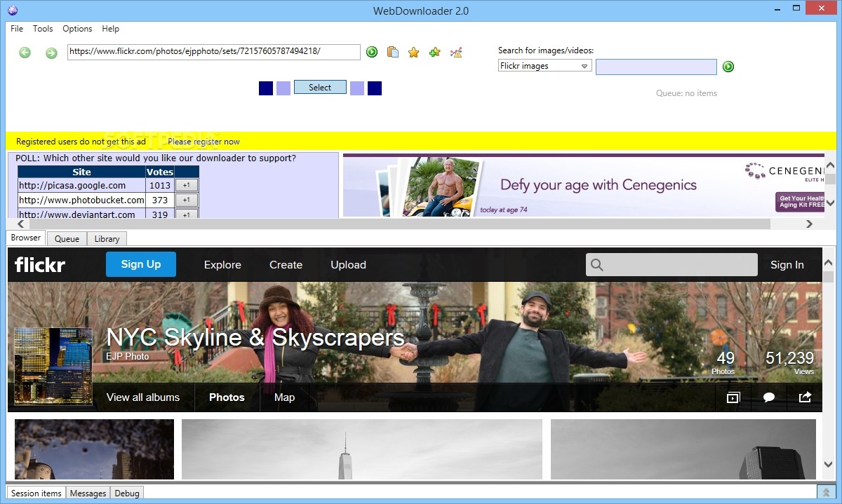Open the third grayscale building photo thumbnail

click(x=683, y=449)
